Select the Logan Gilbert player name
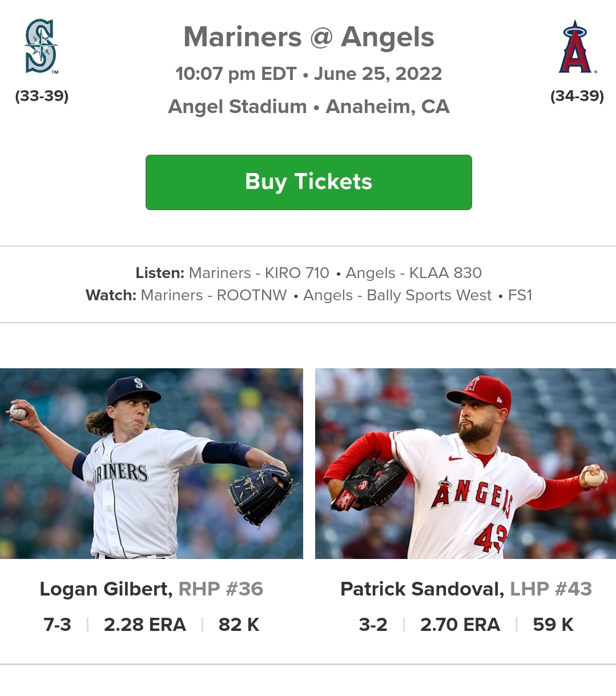This screenshot has height=696, width=616. [104, 589]
